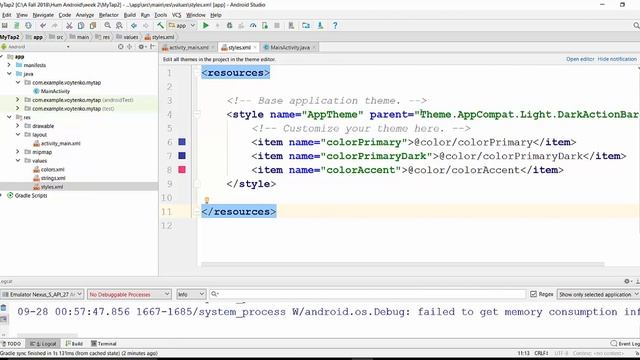
Task: Collapse the java folder
Action: 9,73
